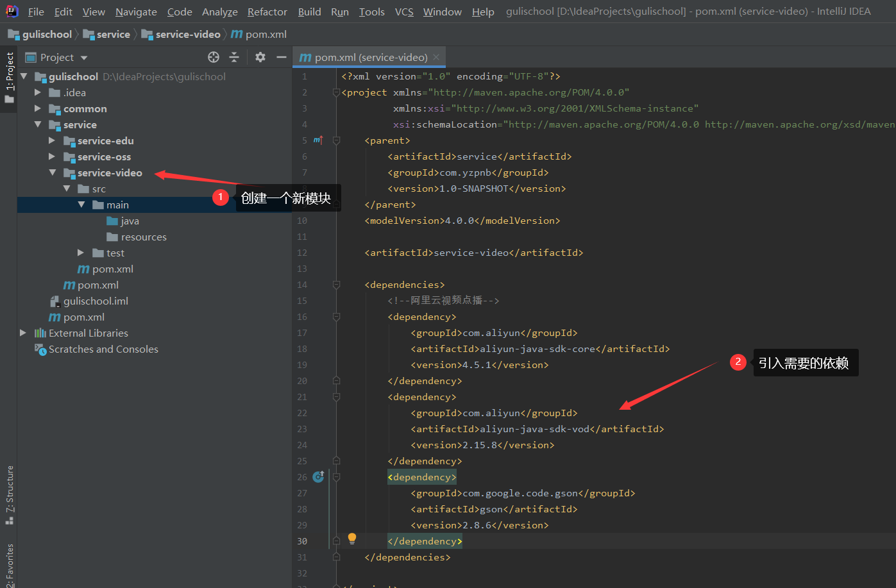
Task: Open the VCS menu
Action: tap(404, 12)
